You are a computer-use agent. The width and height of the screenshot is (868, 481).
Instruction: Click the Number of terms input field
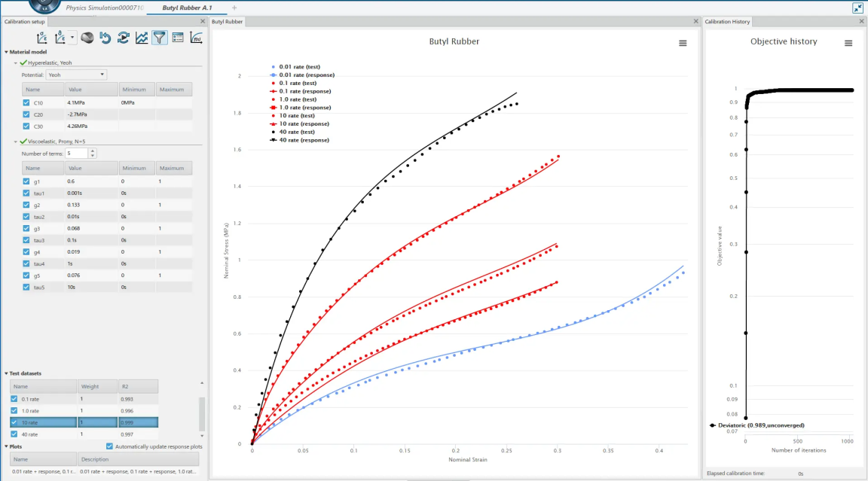(x=76, y=154)
